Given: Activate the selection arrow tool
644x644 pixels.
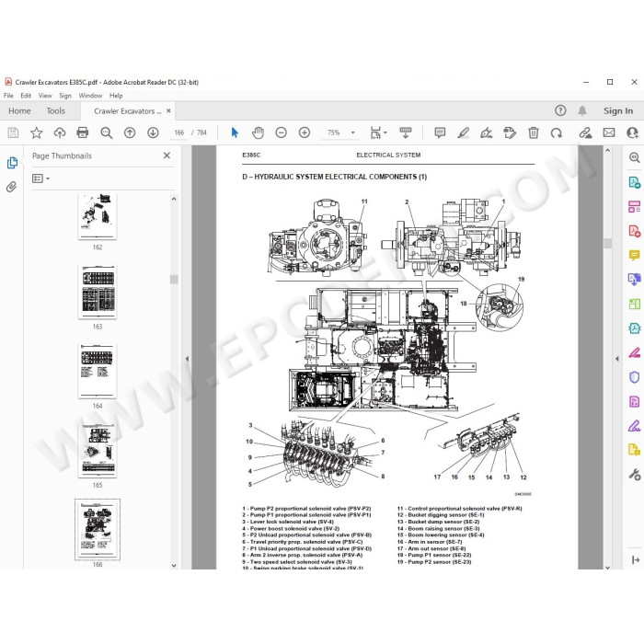Looking at the screenshot, I should (x=235, y=132).
